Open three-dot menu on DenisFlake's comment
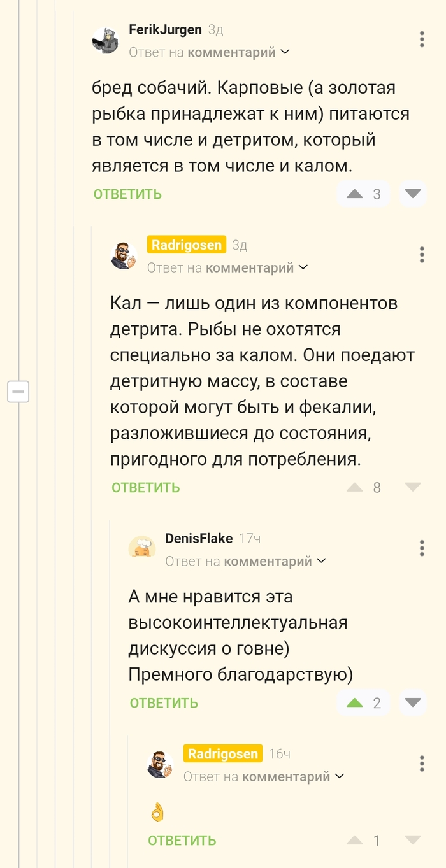The width and height of the screenshot is (446, 868). [x=422, y=548]
